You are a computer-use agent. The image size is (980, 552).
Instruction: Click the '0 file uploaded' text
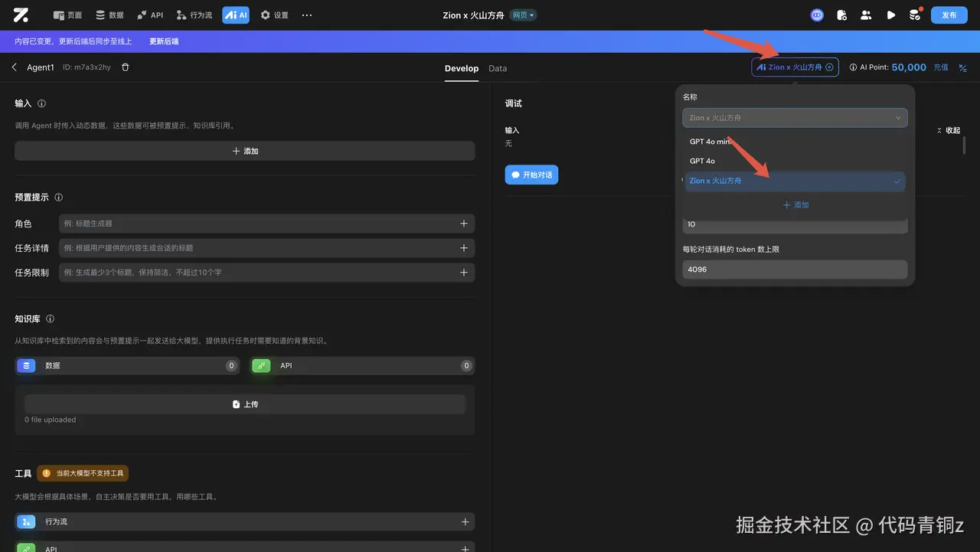tap(51, 420)
